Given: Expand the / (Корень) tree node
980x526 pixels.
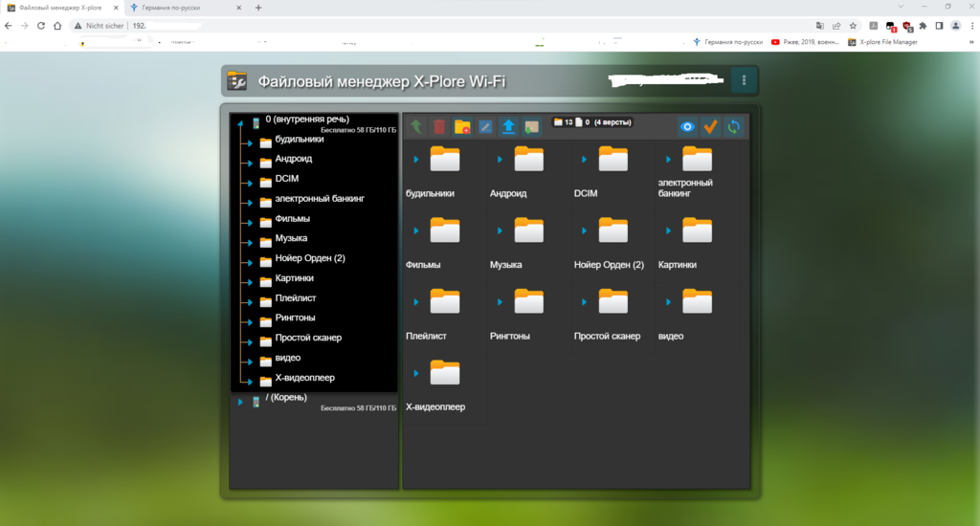Looking at the screenshot, I should [x=240, y=402].
